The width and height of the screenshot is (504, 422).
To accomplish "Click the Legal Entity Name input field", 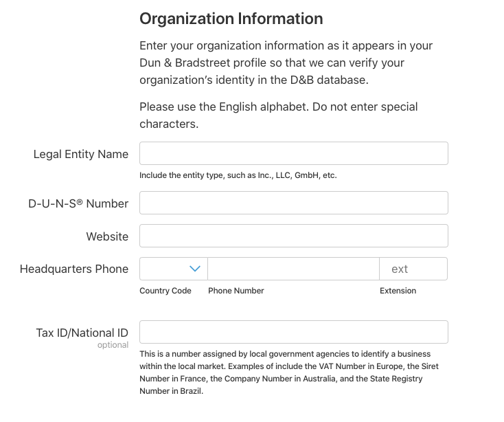I will [x=293, y=153].
